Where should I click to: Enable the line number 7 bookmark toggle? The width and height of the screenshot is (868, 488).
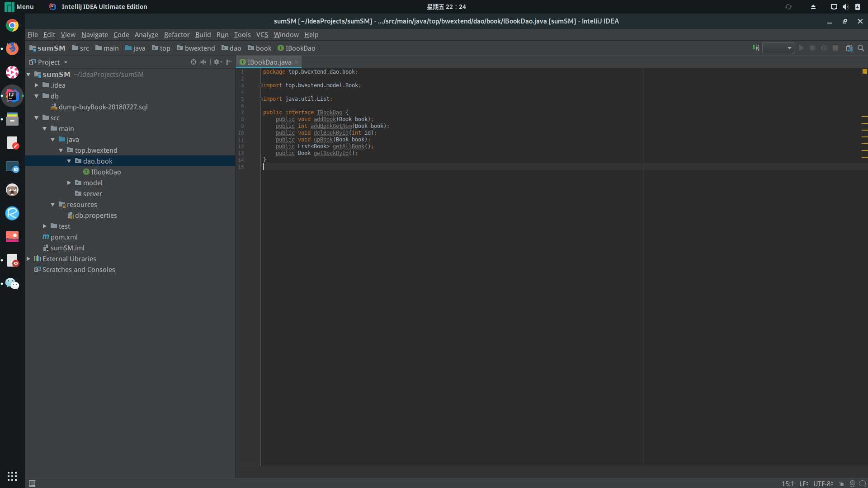[243, 112]
